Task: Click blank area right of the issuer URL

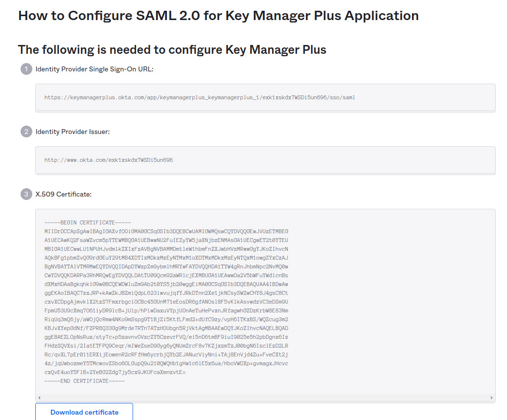Action: (x=343, y=160)
